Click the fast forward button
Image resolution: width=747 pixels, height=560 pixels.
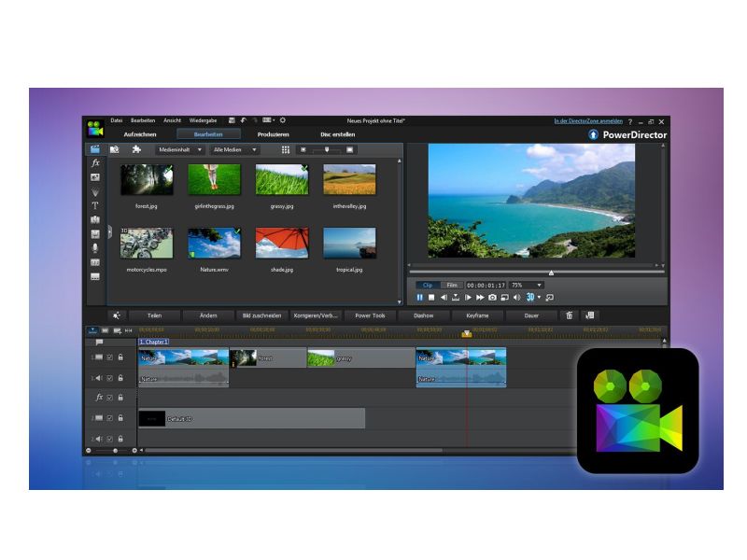pyautogui.click(x=480, y=298)
